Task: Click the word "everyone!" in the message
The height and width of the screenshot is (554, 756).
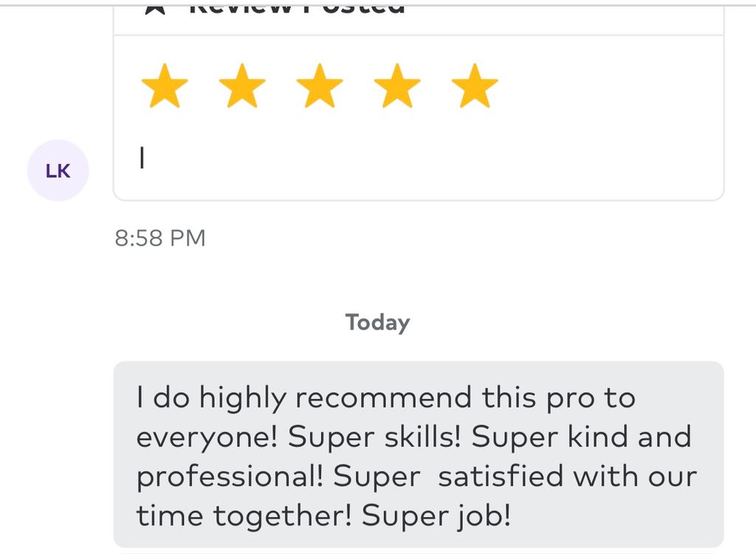Action: pyautogui.click(x=207, y=438)
